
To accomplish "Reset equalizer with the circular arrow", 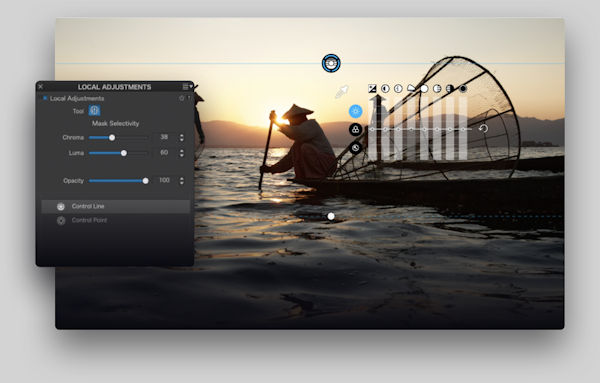I will (x=483, y=129).
